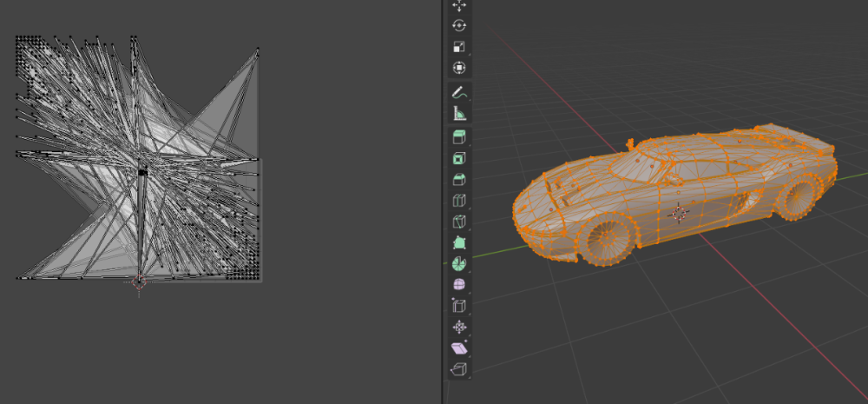The width and height of the screenshot is (868, 404).
Task: Select the Extrude Region tool
Action: point(459,137)
